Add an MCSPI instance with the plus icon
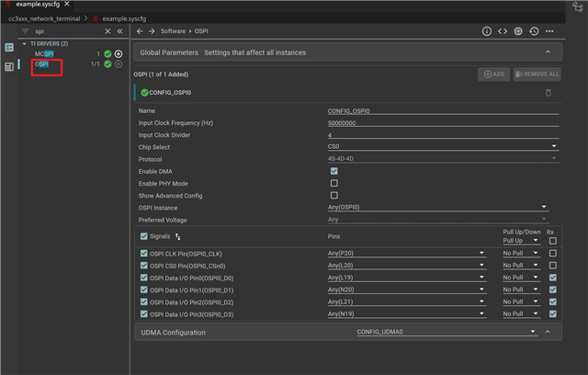588x375 pixels. pyautogui.click(x=119, y=54)
